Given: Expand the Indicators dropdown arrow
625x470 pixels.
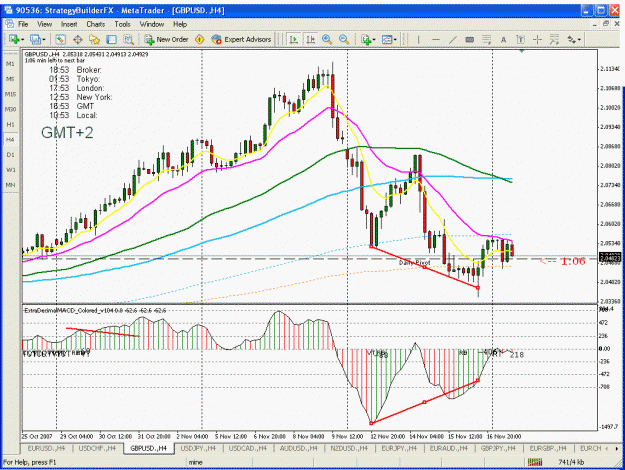Looking at the screenshot, I should [374, 39].
